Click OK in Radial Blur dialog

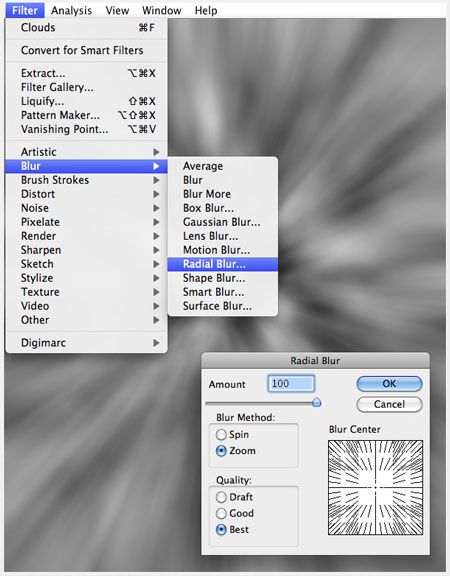coord(389,384)
